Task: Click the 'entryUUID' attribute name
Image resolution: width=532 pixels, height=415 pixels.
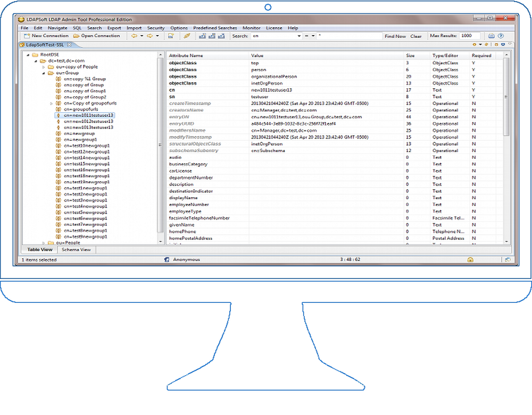Action: [x=181, y=124]
